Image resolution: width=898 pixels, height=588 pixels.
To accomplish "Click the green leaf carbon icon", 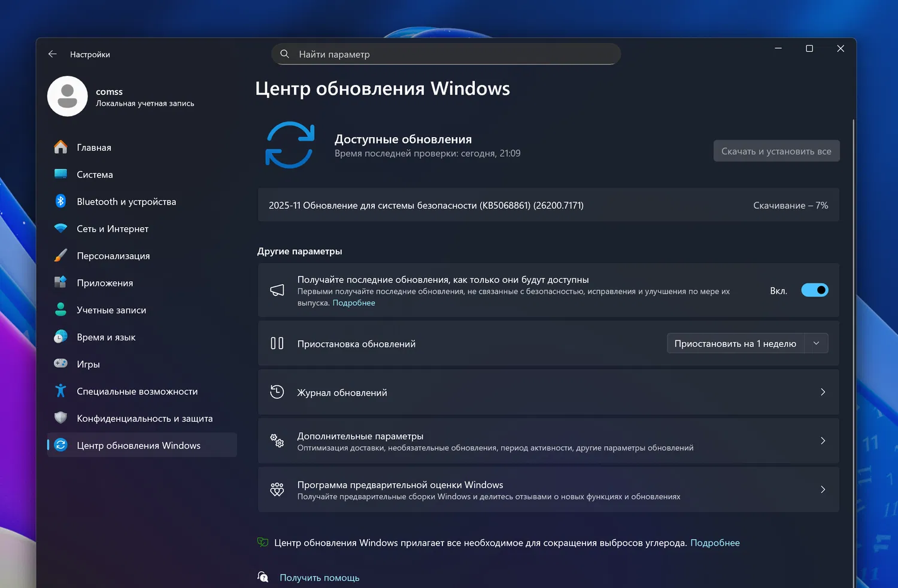I will (x=263, y=543).
